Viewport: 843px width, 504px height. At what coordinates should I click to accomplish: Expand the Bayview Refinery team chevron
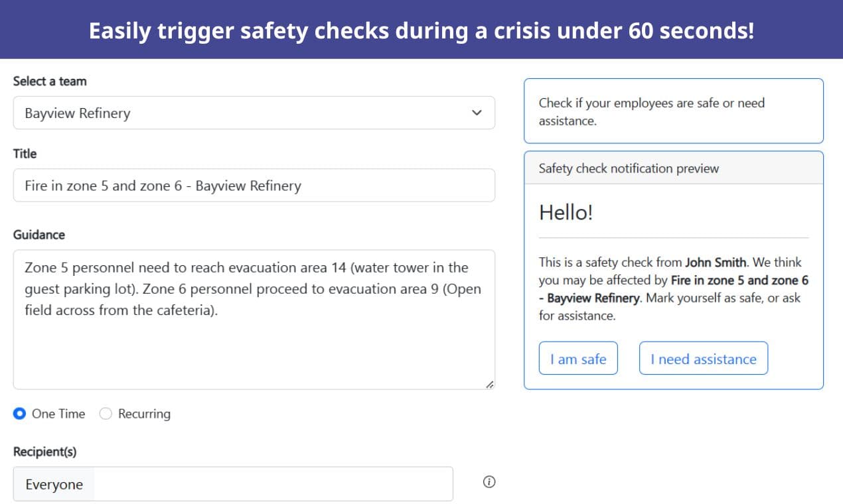coord(476,113)
